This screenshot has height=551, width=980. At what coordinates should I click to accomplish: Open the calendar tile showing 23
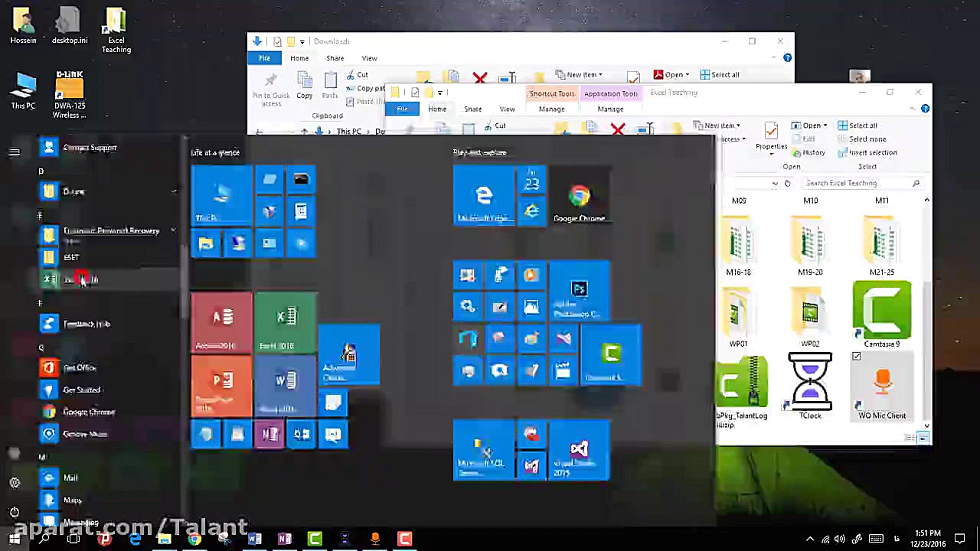(531, 181)
